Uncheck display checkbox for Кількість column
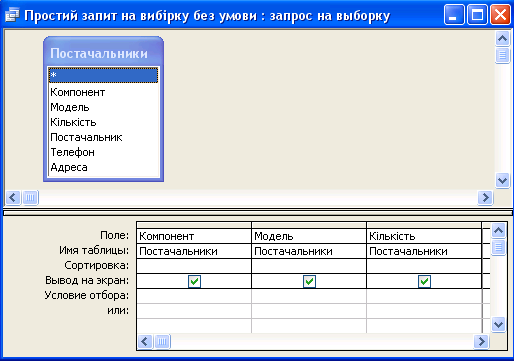 424,281
